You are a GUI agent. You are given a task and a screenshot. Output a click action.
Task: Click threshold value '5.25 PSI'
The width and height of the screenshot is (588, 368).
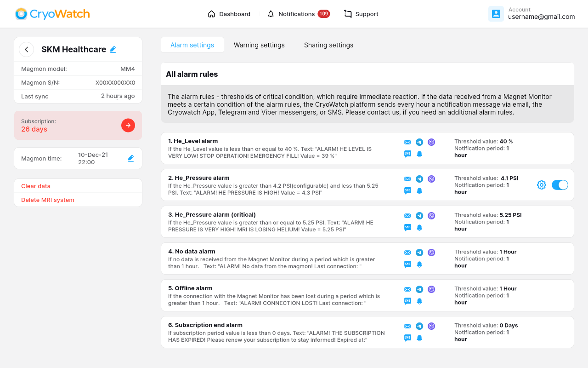pyautogui.click(x=511, y=215)
